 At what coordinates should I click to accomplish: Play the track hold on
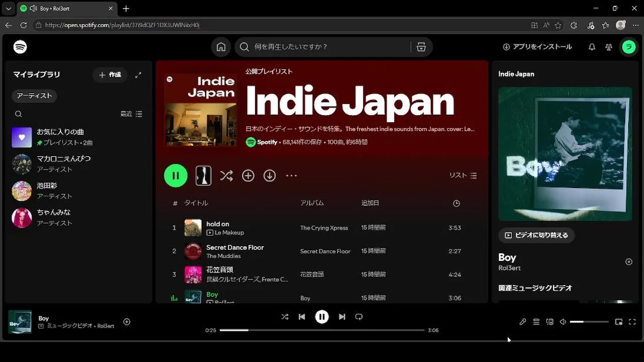click(218, 224)
